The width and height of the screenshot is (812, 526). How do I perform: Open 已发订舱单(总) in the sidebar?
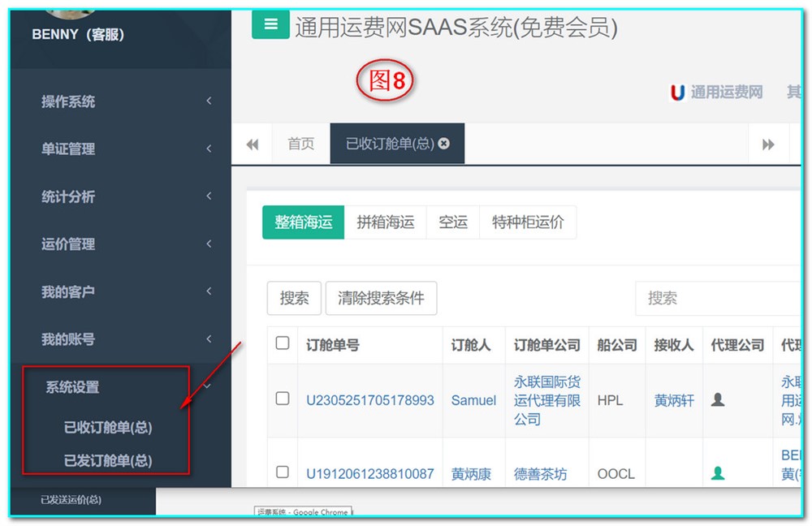click(x=108, y=460)
